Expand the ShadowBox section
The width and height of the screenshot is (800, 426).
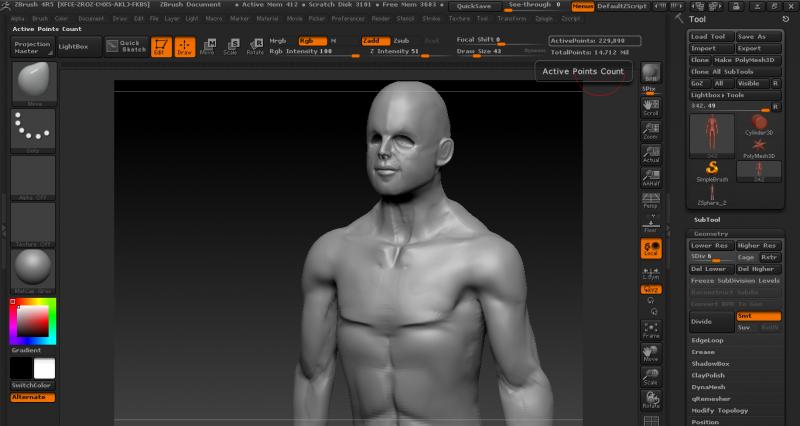pyautogui.click(x=710, y=364)
